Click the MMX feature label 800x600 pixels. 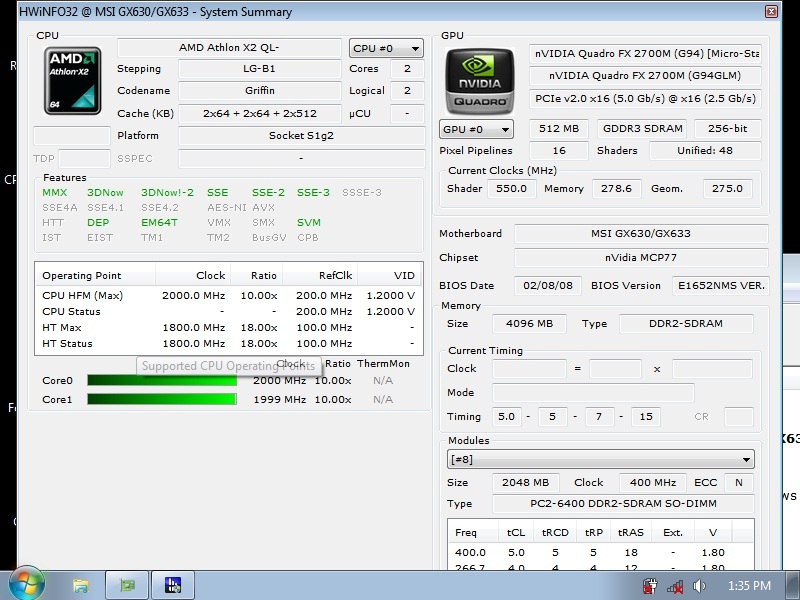55,192
